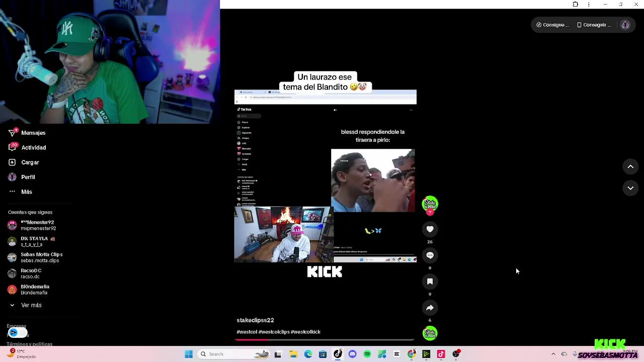The height and width of the screenshot is (362, 644).
Task: Open the browser three-dot menu
Action: coord(589,5)
